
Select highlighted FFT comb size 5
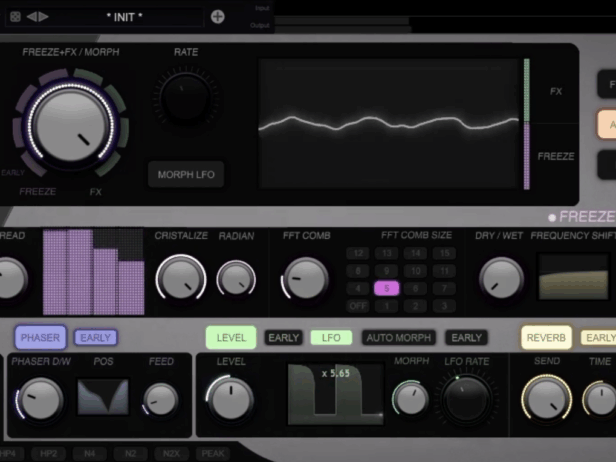(x=387, y=288)
